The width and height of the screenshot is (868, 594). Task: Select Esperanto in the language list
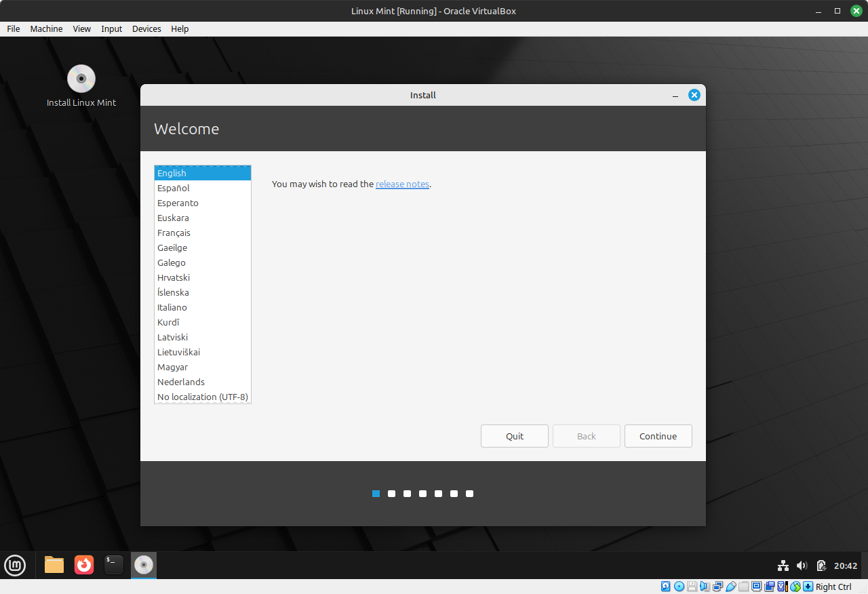[203, 203]
